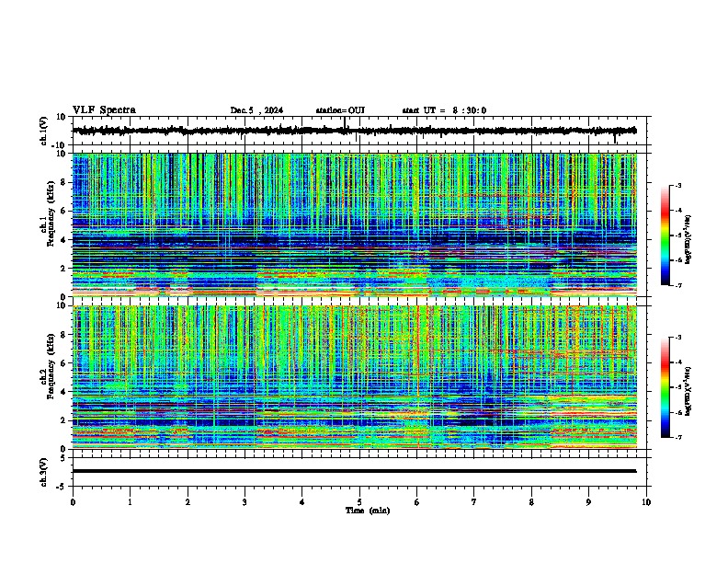The image size is (728, 563).
Task: Click the '2' kHz tick on ch.2 spectrogram
Action: pyautogui.click(x=63, y=420)
